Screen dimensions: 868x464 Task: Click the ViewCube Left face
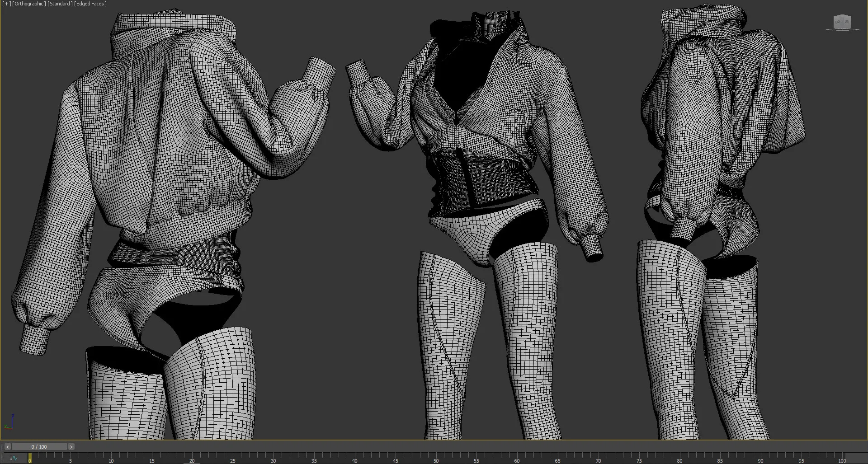pyautogui.click(x=847, y=22)
